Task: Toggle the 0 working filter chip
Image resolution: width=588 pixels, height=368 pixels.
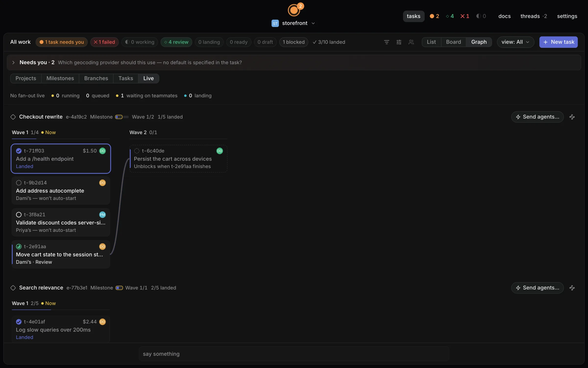Action: pyautogui.click(x=140, y=42)
